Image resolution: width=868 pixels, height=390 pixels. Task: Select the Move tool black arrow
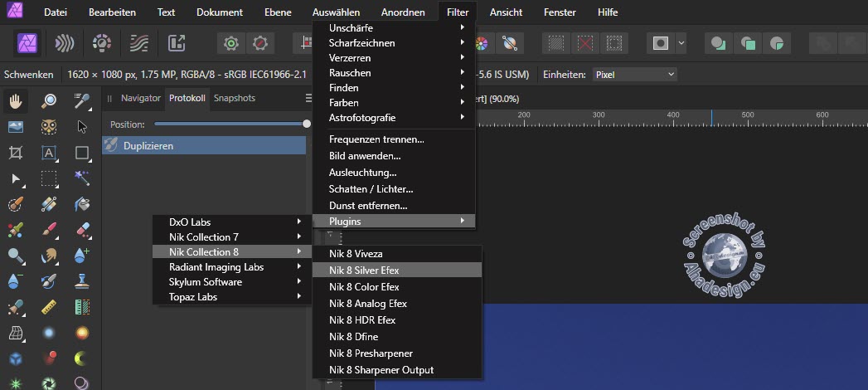[82, 127]
